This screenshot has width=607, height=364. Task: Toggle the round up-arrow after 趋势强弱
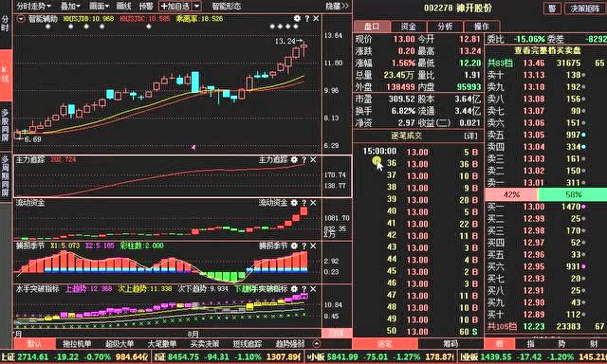point(317,343)
